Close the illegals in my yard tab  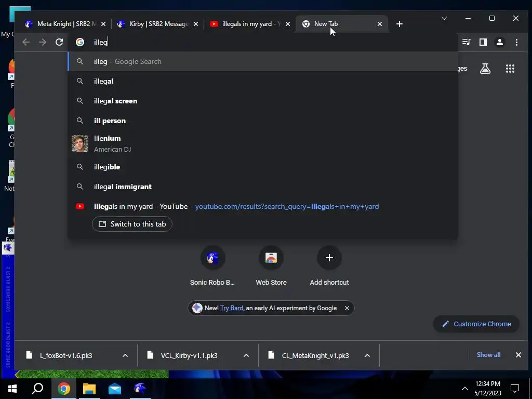pos(288,24)
